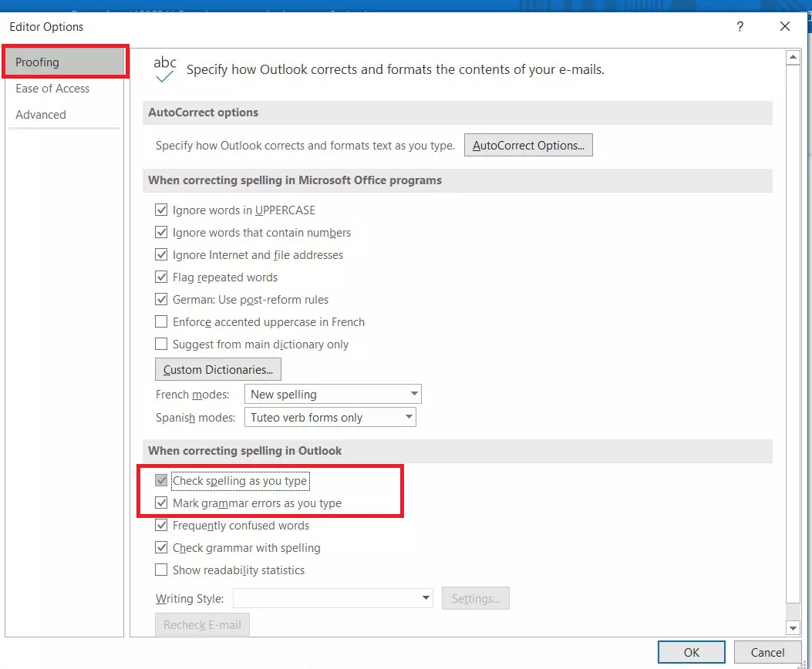Confirm changes with OK
The image size is (812, 669).
(691, 652)
